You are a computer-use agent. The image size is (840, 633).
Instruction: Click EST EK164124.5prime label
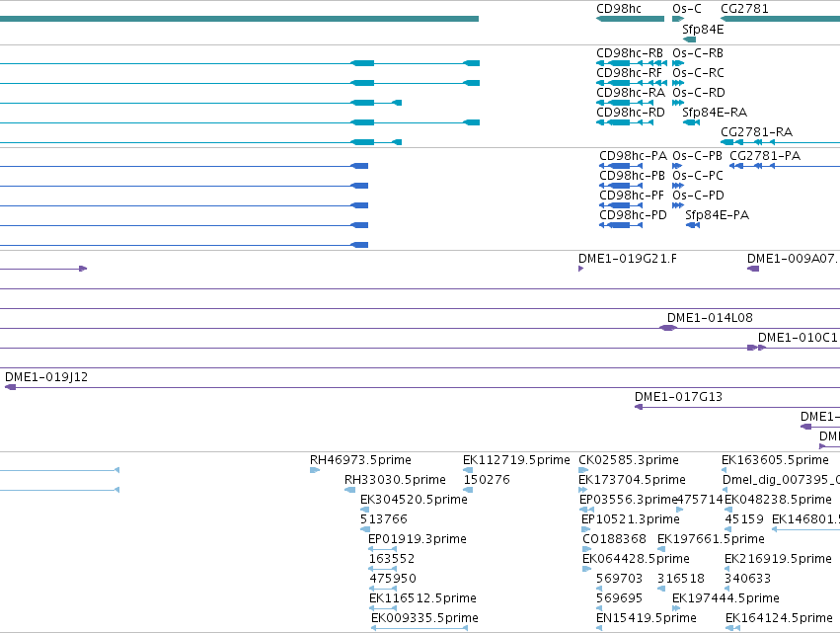(x=779, y=618)
